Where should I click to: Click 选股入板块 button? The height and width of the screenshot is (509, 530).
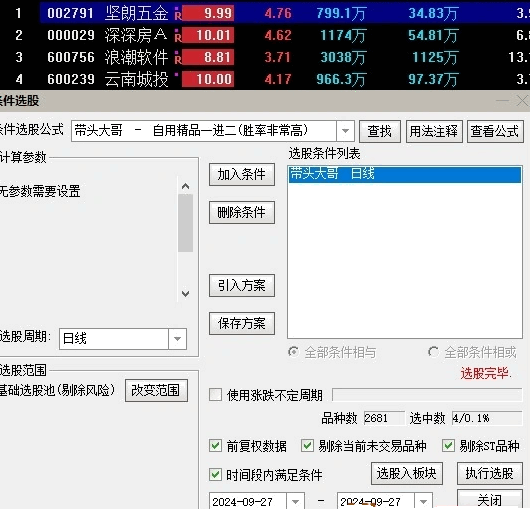(x=407, y=473)
